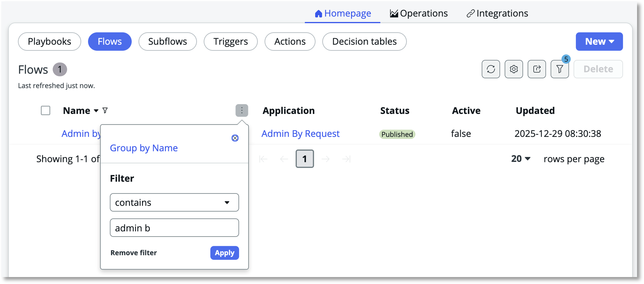Click the filter text field containing 'admin b'
The width and height of the screenshot is (644, 284).
pos(174,228)
